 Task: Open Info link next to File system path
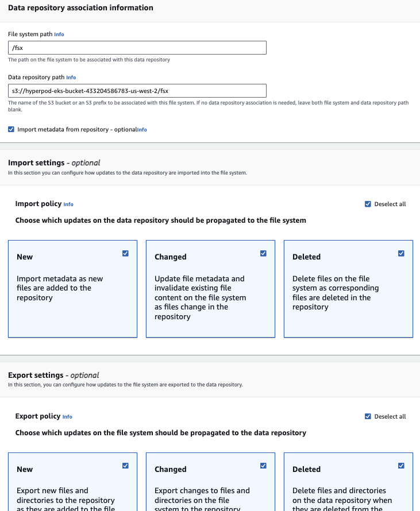59,34
